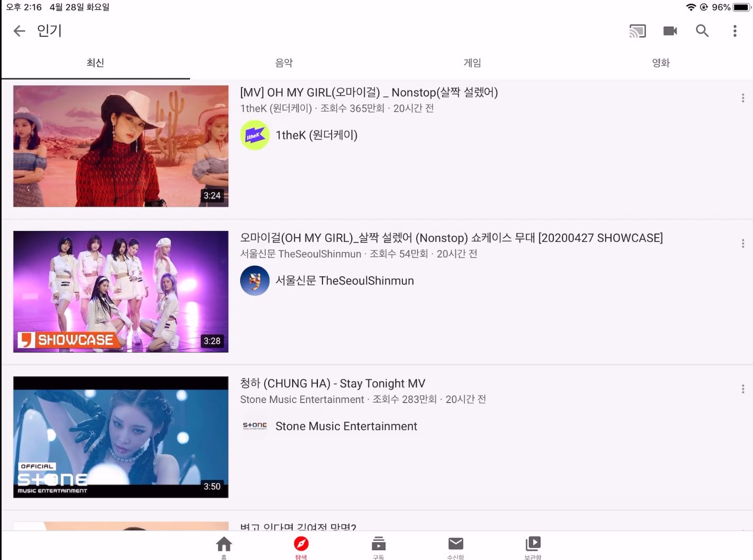753x560 pixels.
Task: Play the purple SHOWCASE stage thumbnail
Action: click(121, 292)
